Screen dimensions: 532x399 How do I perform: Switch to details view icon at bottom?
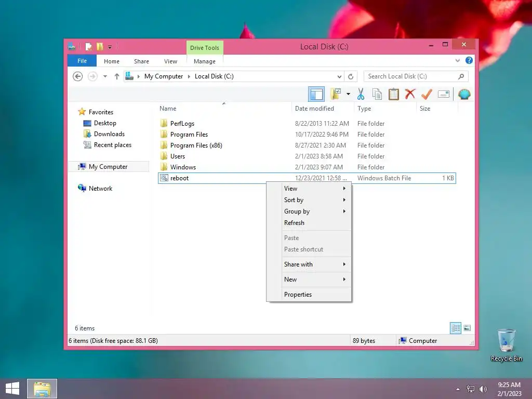(x=456, y=328)
